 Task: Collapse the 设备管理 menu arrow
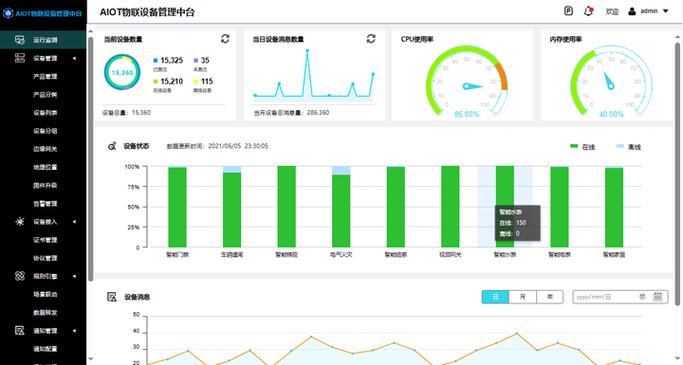click(74, 58)
